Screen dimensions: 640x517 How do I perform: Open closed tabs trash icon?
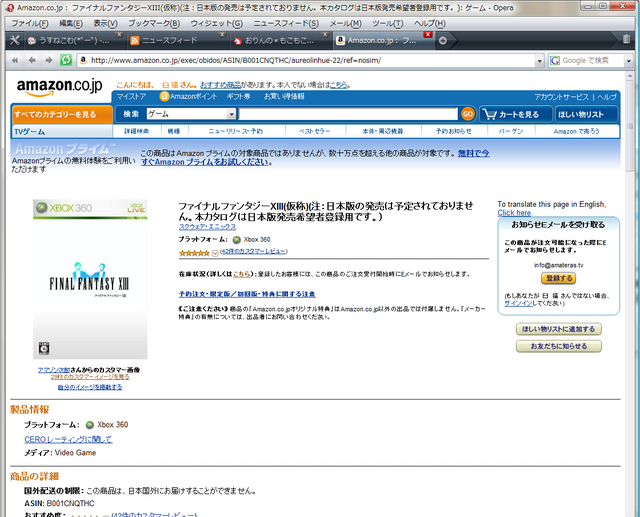[626, 39]
